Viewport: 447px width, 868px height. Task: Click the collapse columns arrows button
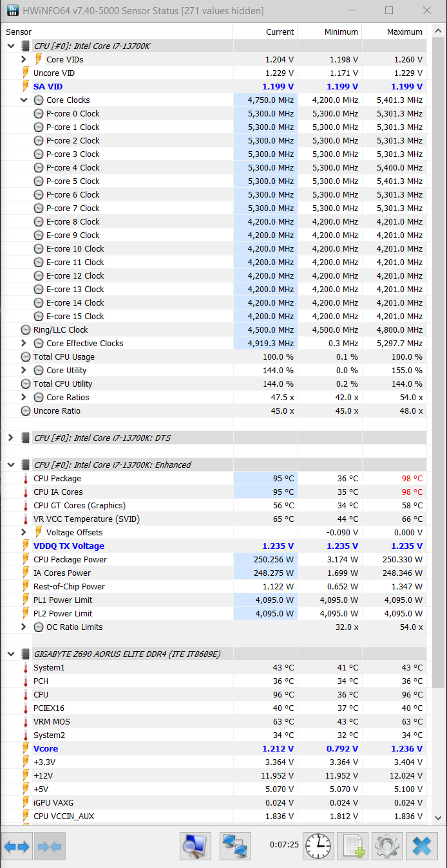pyautogui.click(x=51, y=846)
